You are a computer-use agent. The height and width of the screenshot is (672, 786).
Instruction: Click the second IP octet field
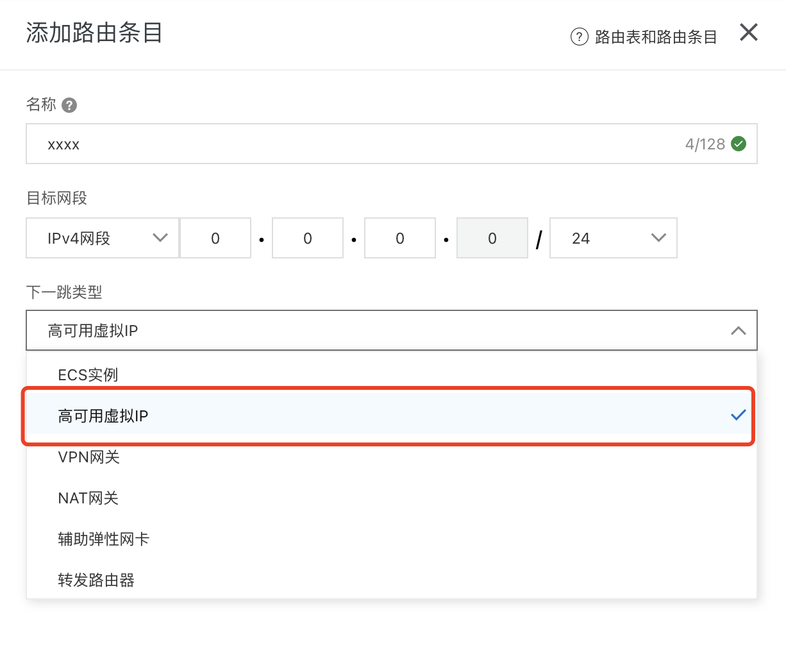point(308,238)
